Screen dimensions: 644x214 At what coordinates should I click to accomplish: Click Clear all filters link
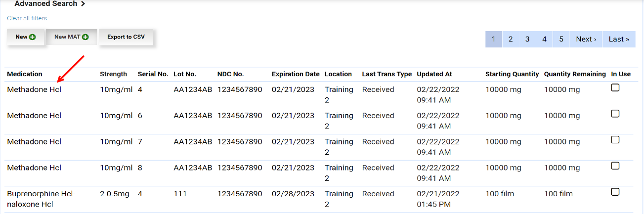[x=27, y=18]
